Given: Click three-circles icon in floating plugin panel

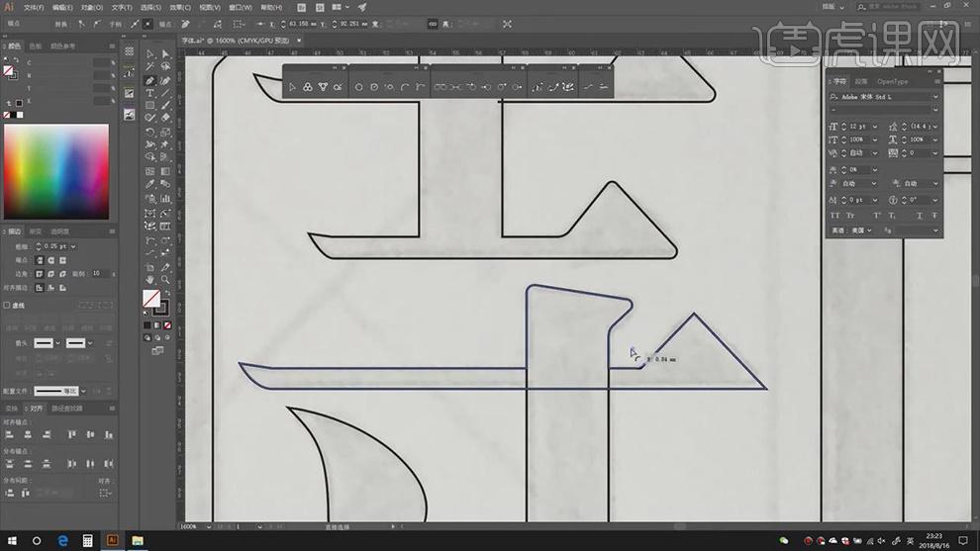Looking at the screenshot, I should pos(308,87).
